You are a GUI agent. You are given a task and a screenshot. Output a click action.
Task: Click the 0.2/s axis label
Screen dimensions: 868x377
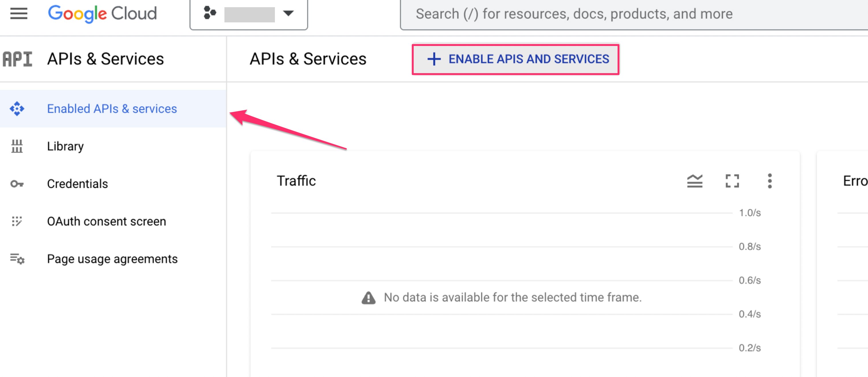pyautogui.click(x=750, y=348)
